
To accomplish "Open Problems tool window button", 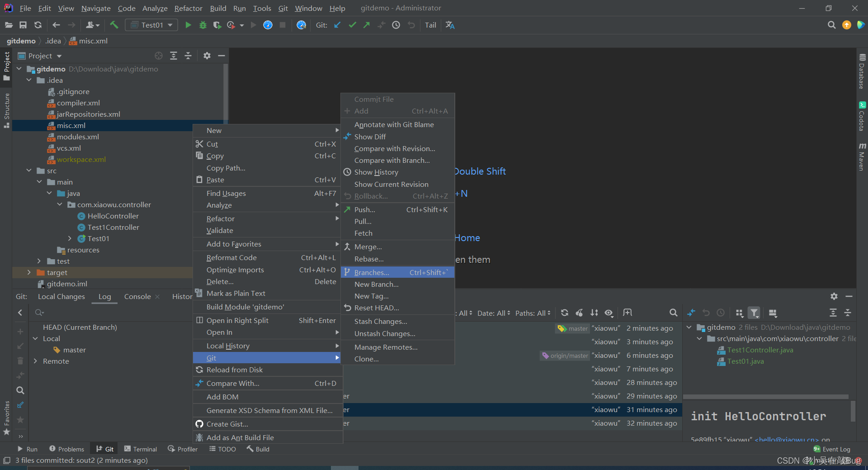I will click(x=66, y=449).
